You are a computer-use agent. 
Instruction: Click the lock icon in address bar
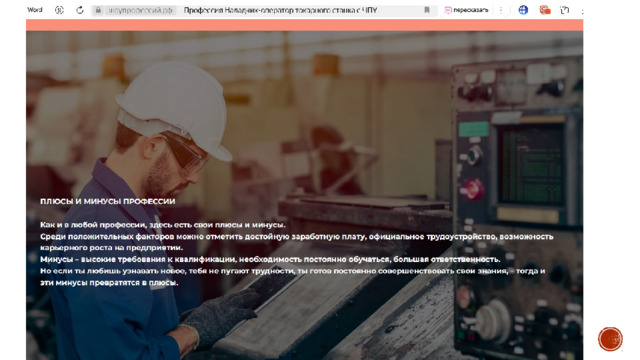98,10
